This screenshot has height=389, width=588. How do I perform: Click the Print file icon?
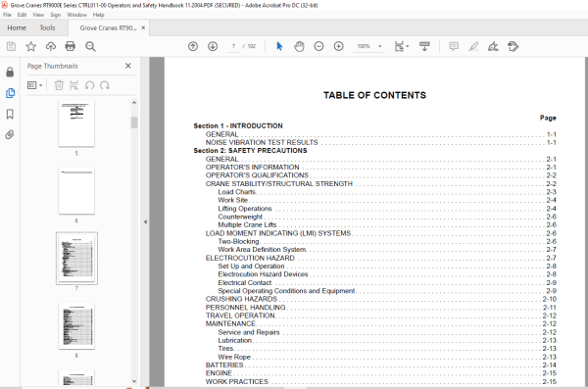(71, 46)
